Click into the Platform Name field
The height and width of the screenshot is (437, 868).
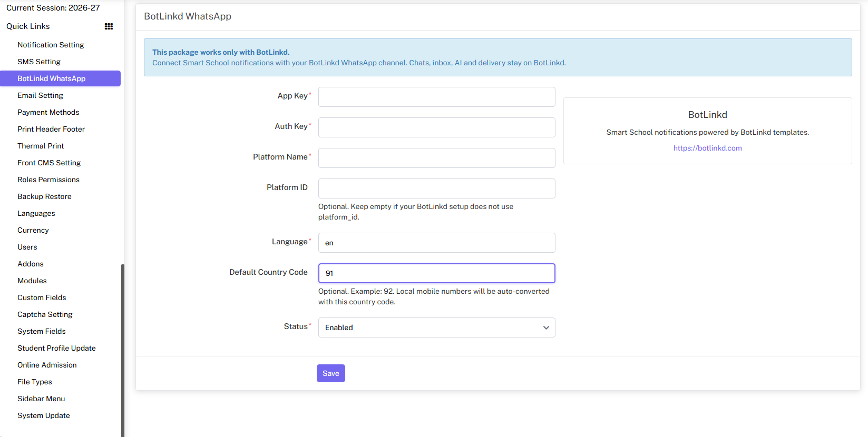(436, 158)
